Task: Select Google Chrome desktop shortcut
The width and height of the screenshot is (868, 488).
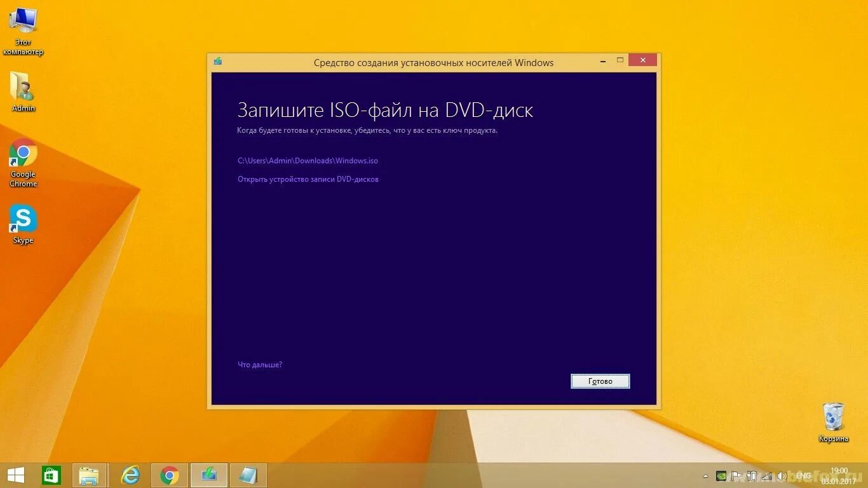Action: point(24,163)
